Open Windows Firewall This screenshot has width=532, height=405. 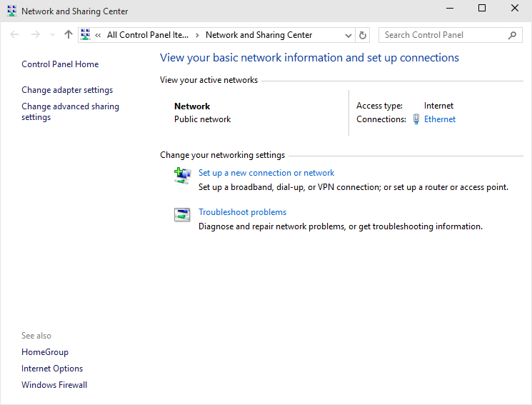pos(54,384)
